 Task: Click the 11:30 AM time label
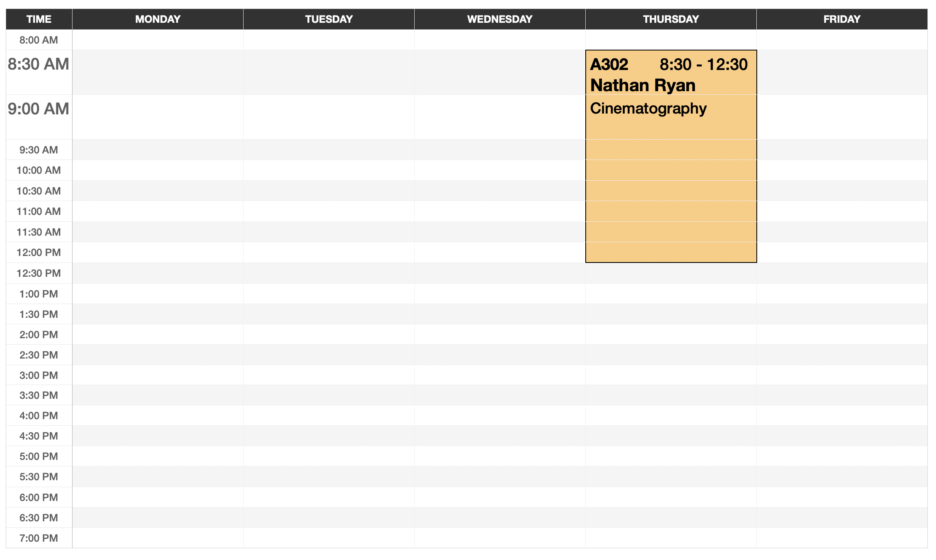39,232
